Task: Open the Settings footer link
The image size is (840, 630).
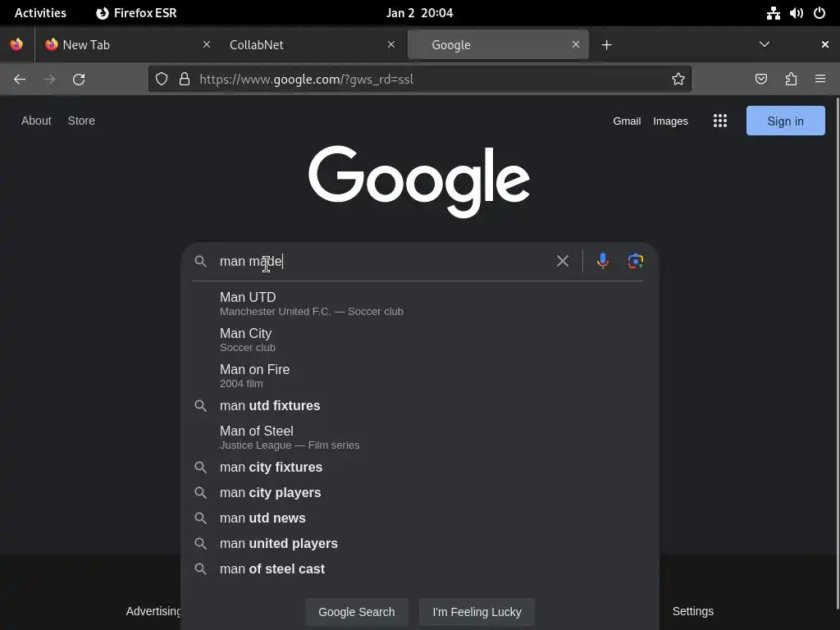Action: point(692,611)
